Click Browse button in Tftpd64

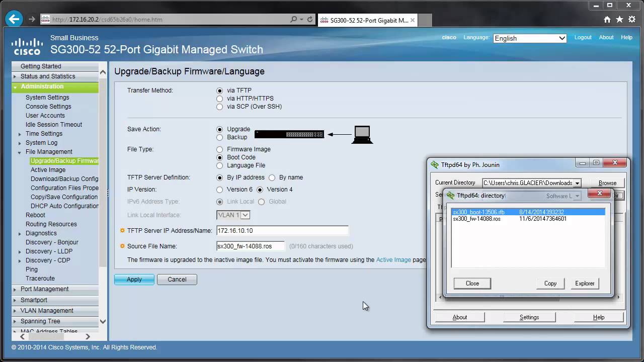point(607,183)
